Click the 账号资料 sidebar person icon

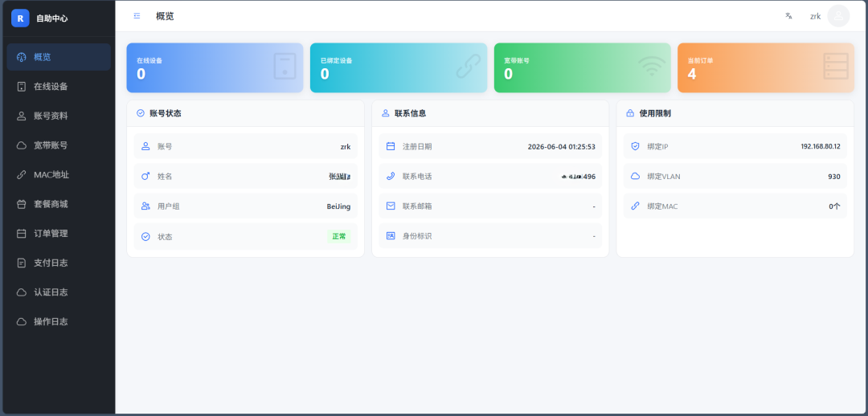point(22,116)
